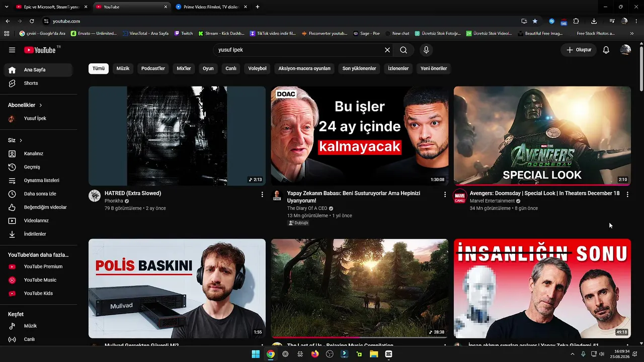This screenshot has width=644, height=362.
Task: Visit the Phonkha channel name
Action: coord(114,201)
